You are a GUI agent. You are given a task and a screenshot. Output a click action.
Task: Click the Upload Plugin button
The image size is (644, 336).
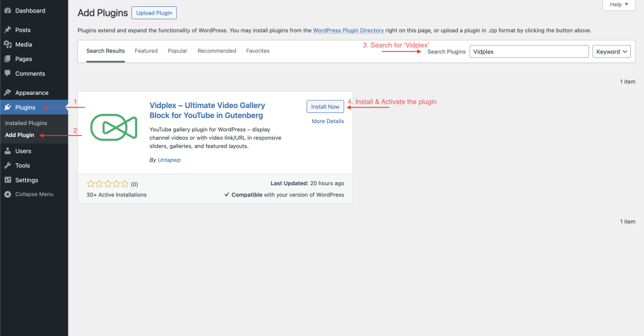tap(154, 13)
